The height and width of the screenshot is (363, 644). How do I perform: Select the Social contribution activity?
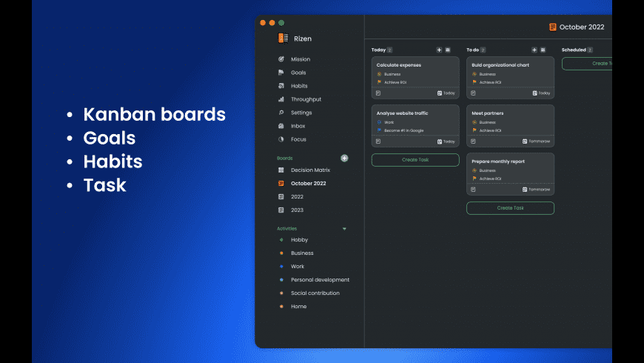coord(315,293)
